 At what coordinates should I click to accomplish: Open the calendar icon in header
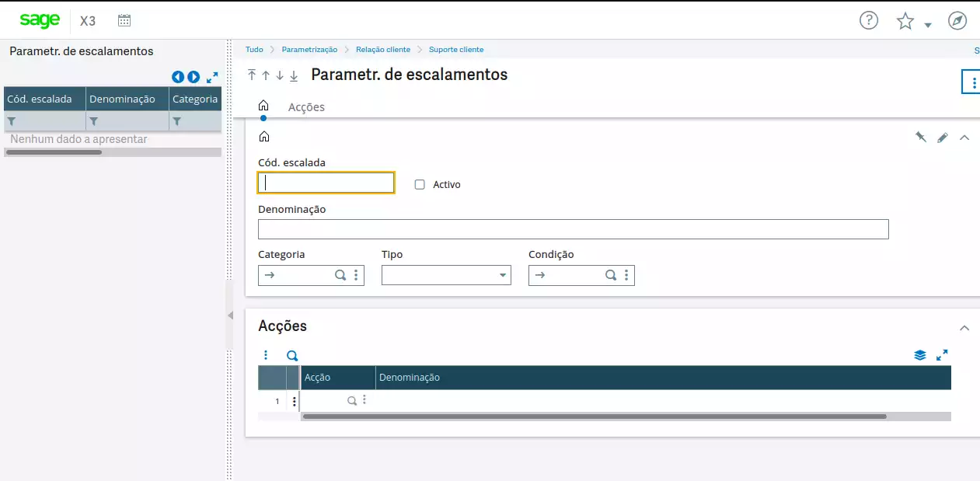click(x=124, y=21)
